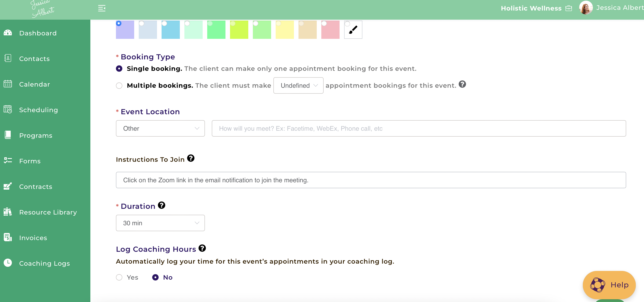Select Single booking radio option

pos(119,69)
